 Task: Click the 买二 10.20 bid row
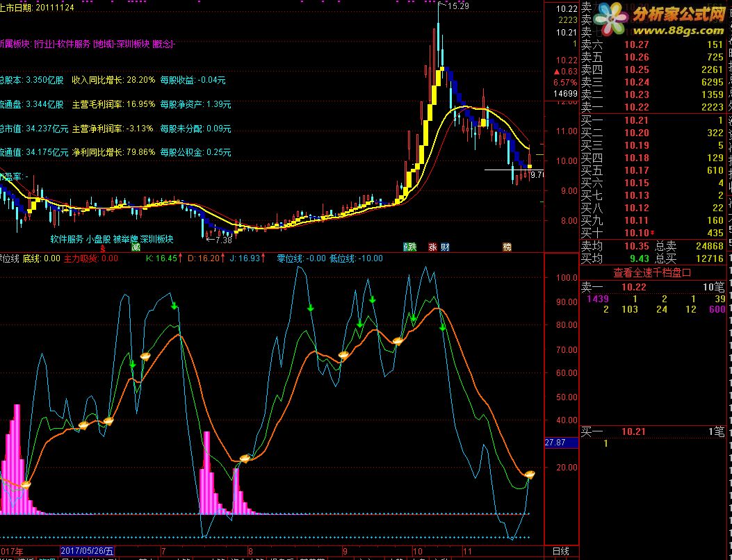pyautogui.click(x=652, y=133)
